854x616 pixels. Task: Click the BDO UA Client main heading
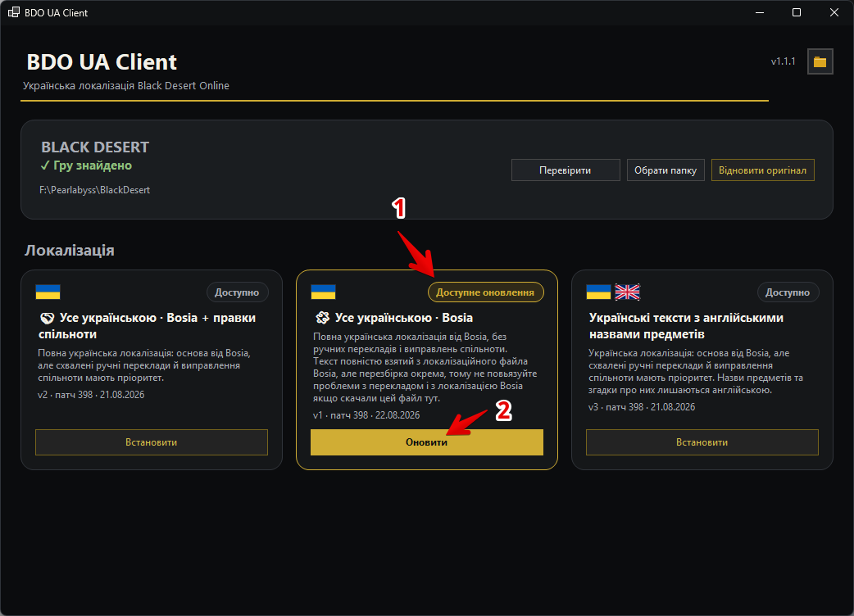[x=102, y=62]
